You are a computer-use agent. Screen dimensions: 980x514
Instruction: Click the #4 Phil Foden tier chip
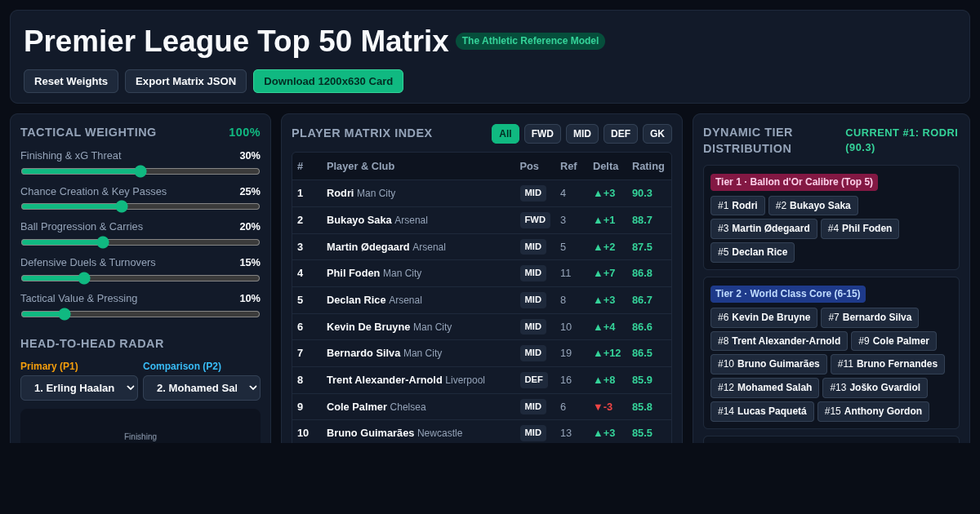coord(860,228)
